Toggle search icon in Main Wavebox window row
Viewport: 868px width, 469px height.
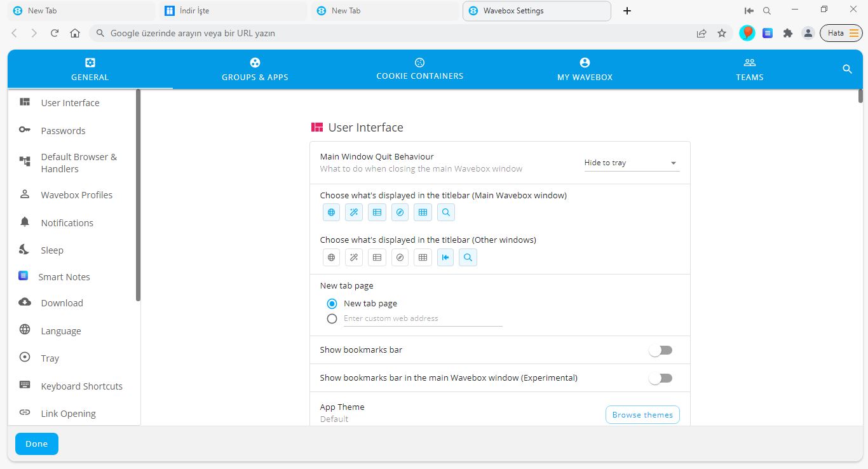(446, 213)
